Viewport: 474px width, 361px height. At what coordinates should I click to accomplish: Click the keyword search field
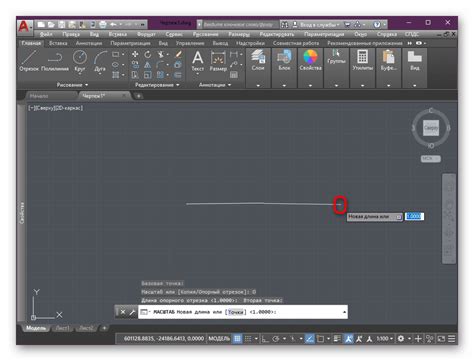[x=239, y=24]
